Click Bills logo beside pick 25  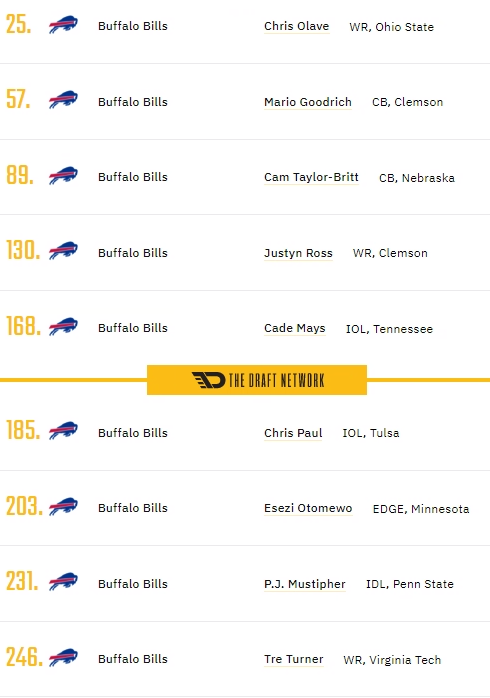(63, 24)
